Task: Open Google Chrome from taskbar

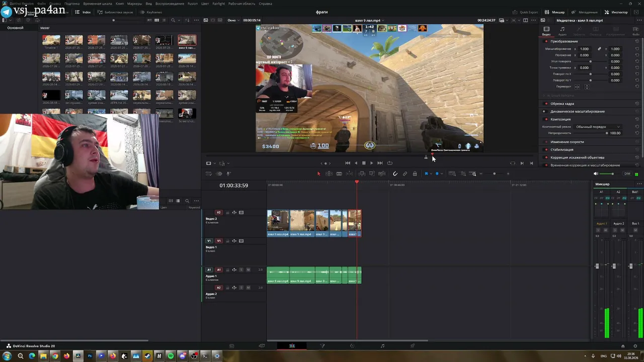Action: pos(55,356)
